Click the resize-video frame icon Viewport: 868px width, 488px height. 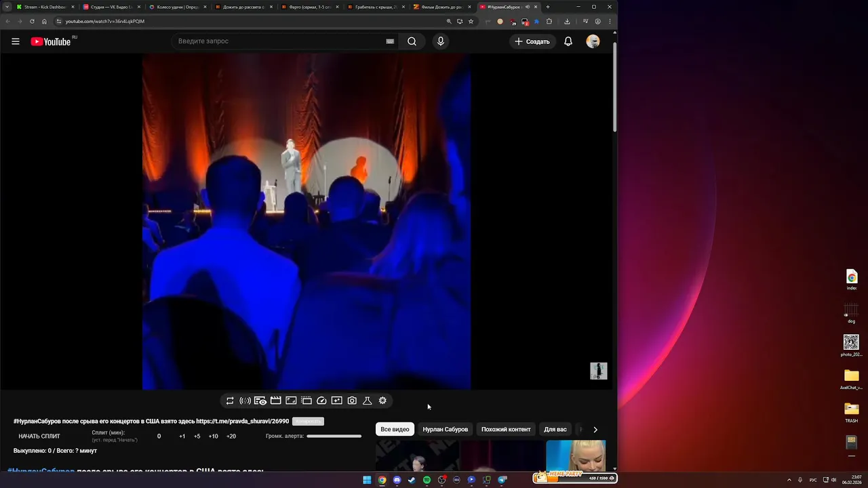[291, 401]
